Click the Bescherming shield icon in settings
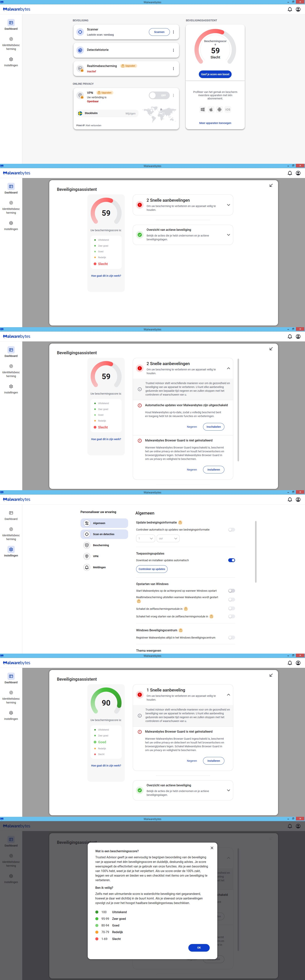Screen dimensions: 305x980 click(x=87, y=545)
